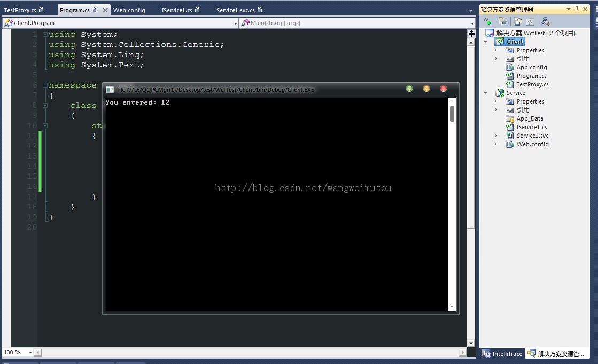598x364 pixels.
Task: Switch to the Web.config tab
Action: pyautogui.click(x=129, y=10)
